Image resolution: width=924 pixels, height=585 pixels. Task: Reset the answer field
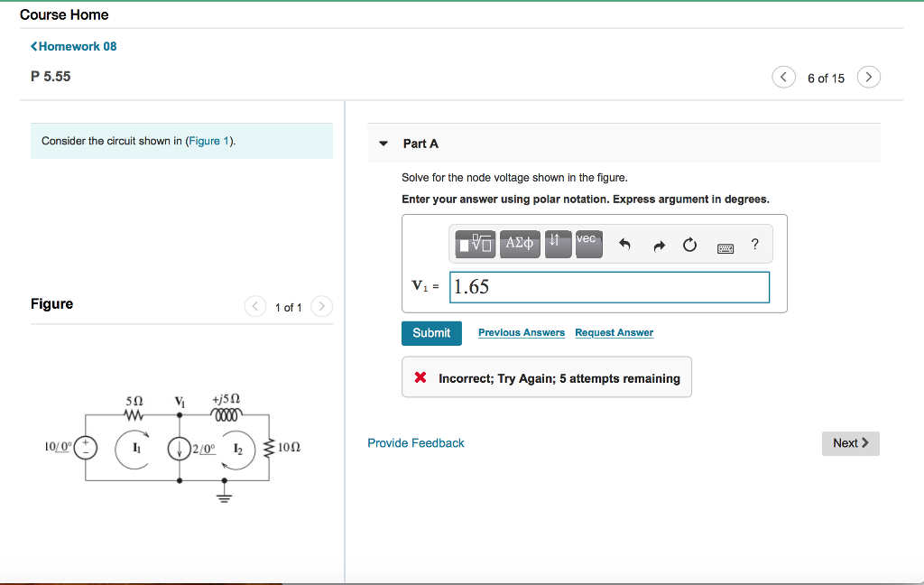pyautogui.click(x=689, y=245)
